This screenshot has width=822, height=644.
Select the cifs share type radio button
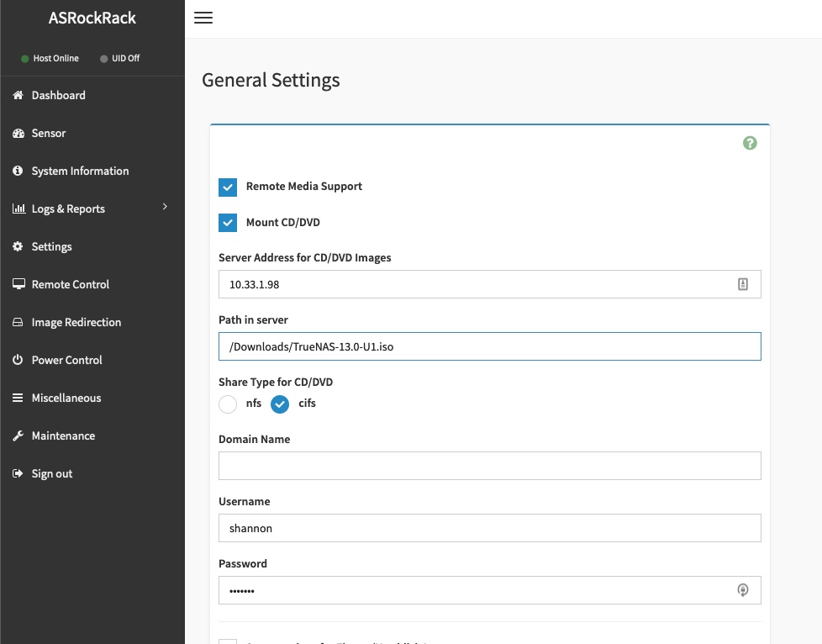coord(280,404)
